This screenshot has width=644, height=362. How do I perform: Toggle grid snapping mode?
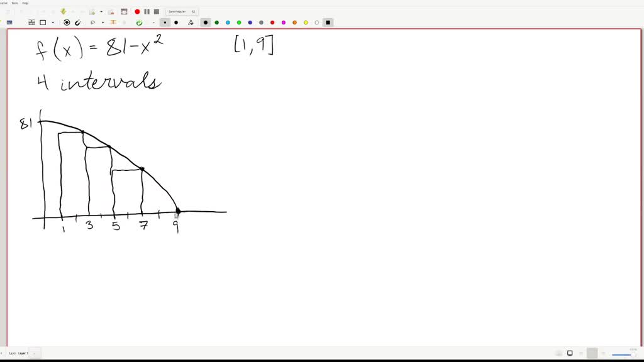point(31,23)
